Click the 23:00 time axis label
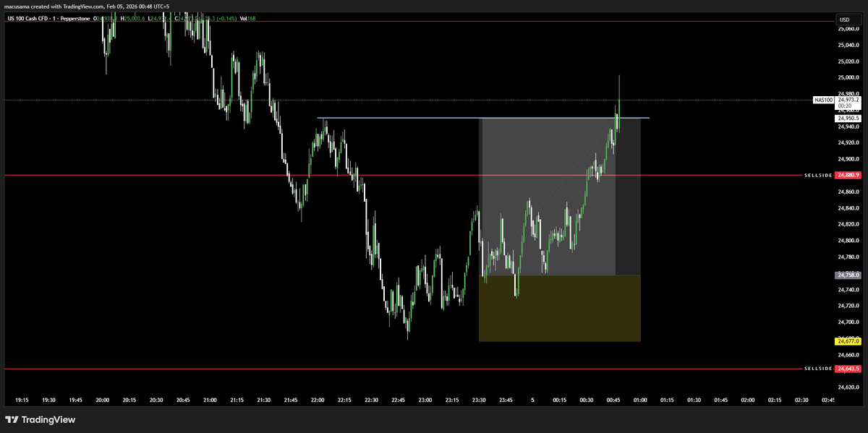The height and width of the screenshot is (433, 868). click(x=425, y=399)
